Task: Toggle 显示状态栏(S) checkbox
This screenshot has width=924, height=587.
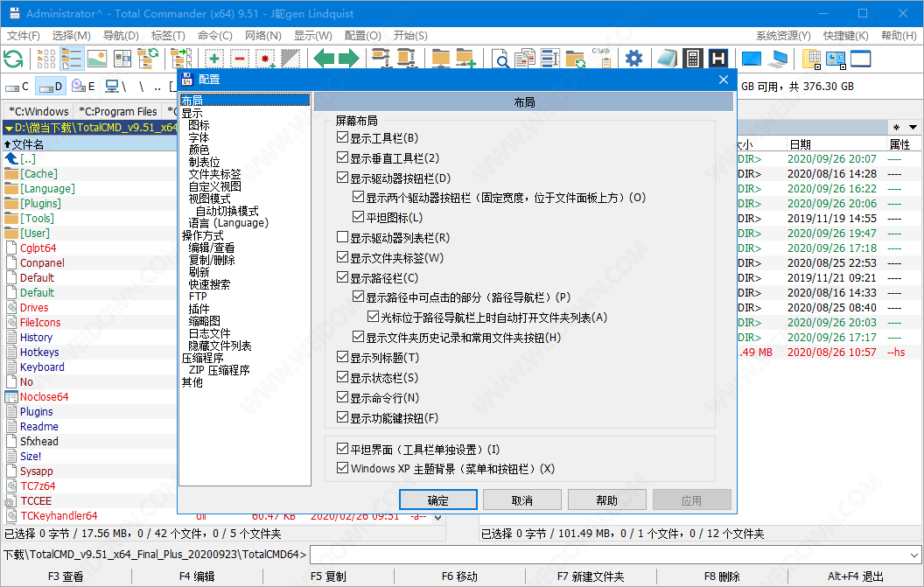Action: [342, 377]
